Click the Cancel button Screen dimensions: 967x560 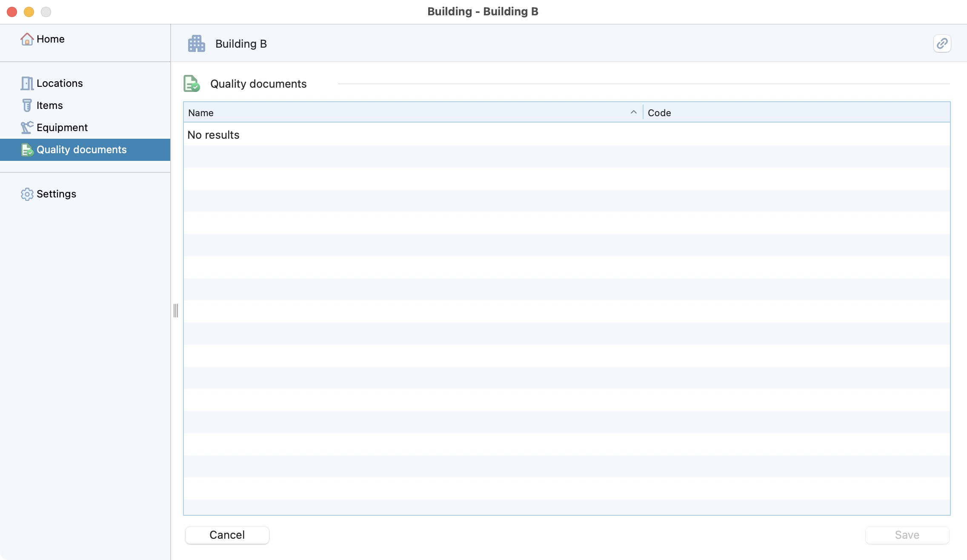click(x=227, y=535)
